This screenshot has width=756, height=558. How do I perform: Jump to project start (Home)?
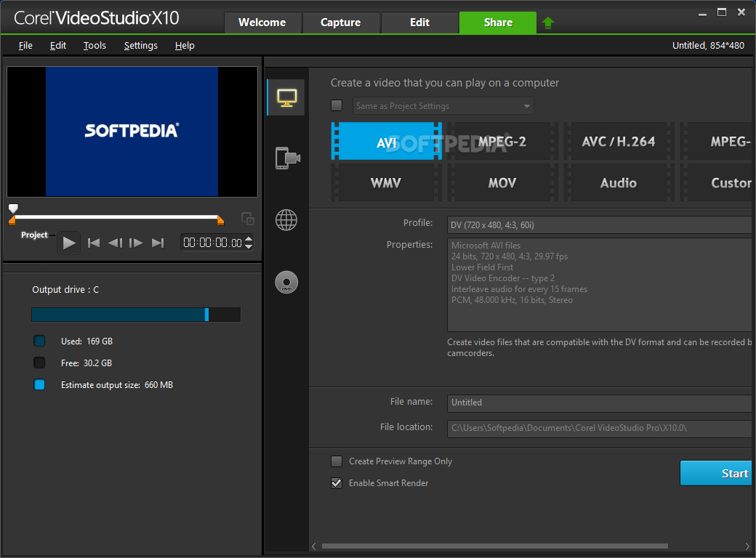[x=94, y=243]
